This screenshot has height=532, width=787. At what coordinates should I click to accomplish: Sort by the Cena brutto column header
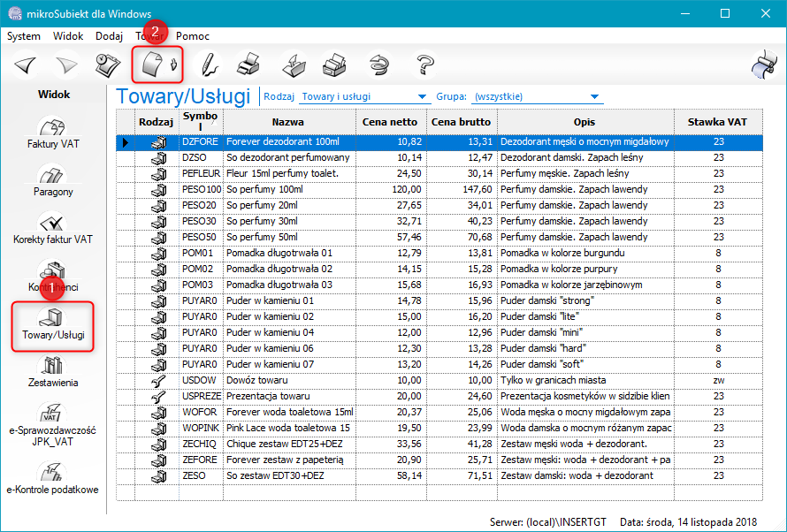coord(462,122)
